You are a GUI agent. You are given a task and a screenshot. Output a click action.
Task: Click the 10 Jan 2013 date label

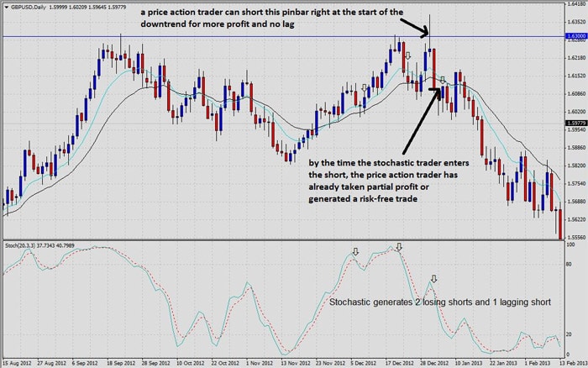click(469, 363)
